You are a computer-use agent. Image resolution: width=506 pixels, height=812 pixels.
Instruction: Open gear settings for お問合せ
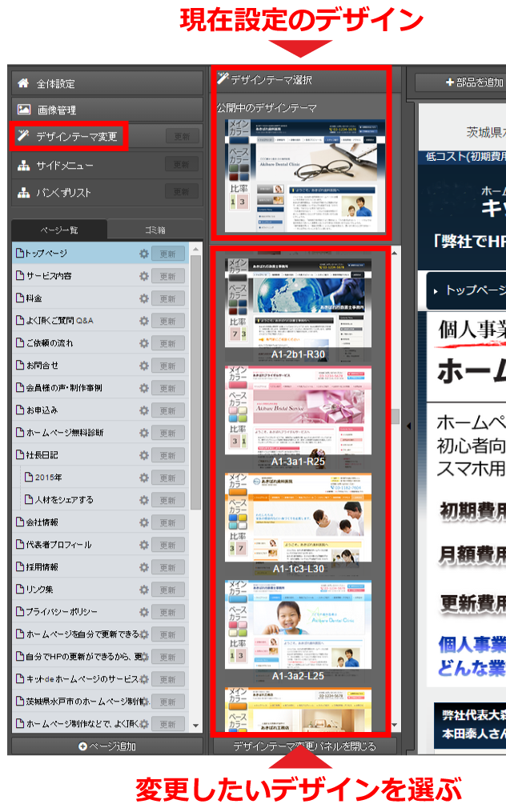143,366
